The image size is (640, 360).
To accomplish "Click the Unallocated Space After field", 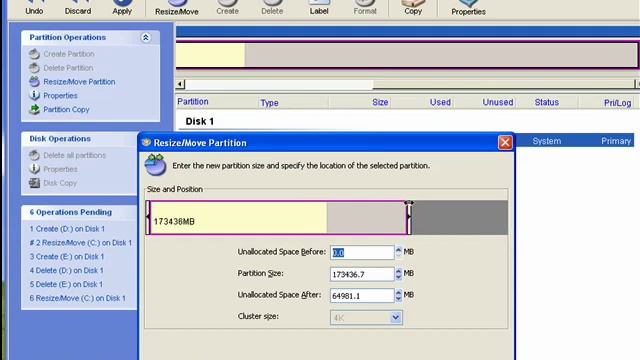I will tap(362, 296).
